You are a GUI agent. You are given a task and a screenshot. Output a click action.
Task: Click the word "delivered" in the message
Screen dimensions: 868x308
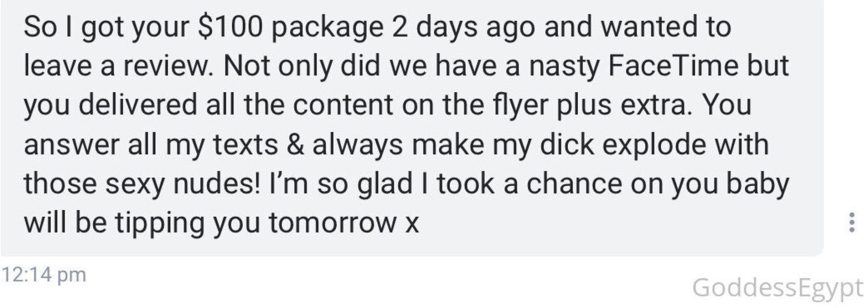pos(138,105)
